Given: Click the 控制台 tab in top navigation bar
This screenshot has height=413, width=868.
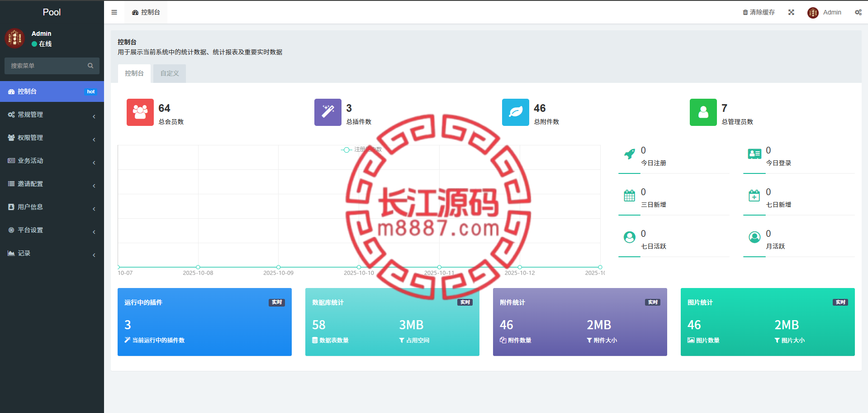Looking at the screenshot, I should coord(146,12).
